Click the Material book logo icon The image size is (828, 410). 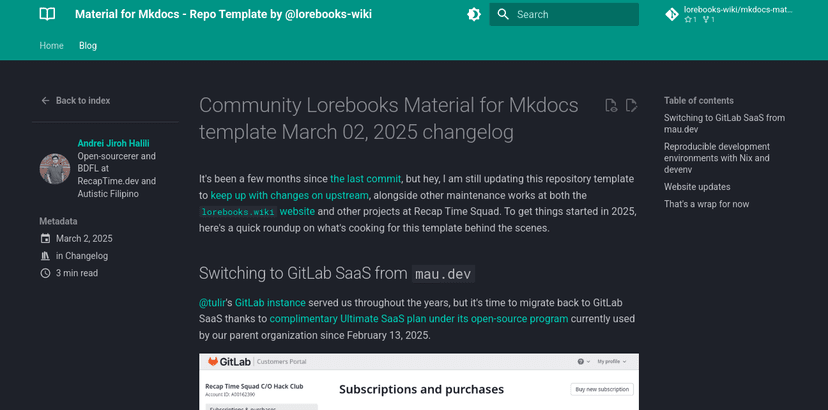tap(47, 14)
